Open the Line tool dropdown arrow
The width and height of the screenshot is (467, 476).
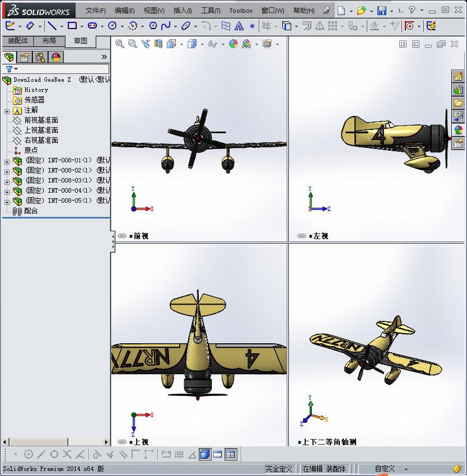pyautogui.click(x=62, y=27)
